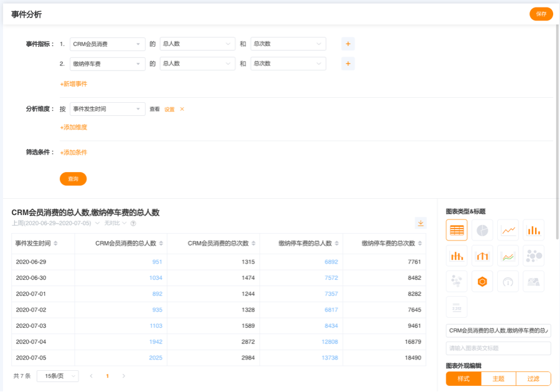The height and width of the screenshot is (392, 560).
Task: Choose the line chart type icon
Action: pyautogui.click(x=508, y=230)
